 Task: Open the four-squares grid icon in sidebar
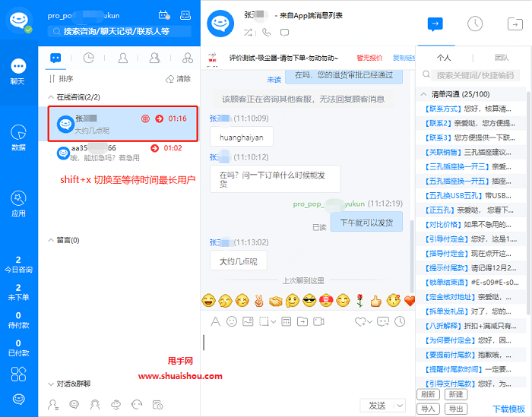18,374
